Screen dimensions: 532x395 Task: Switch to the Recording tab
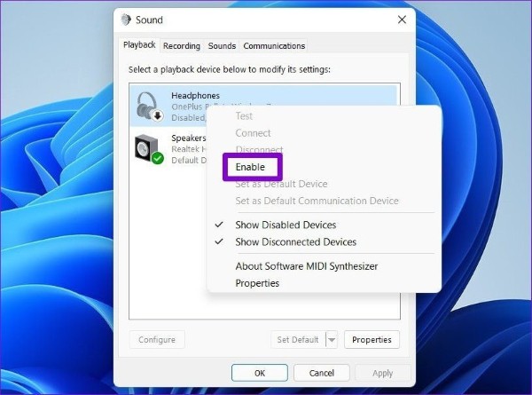click(182, 46)
